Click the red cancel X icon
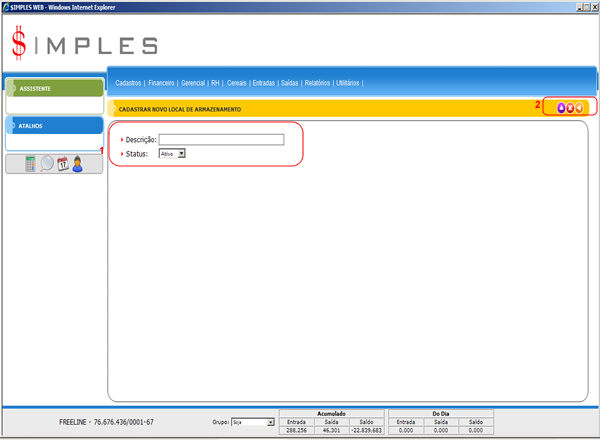600x440 pixels. [x=570, y=107]
